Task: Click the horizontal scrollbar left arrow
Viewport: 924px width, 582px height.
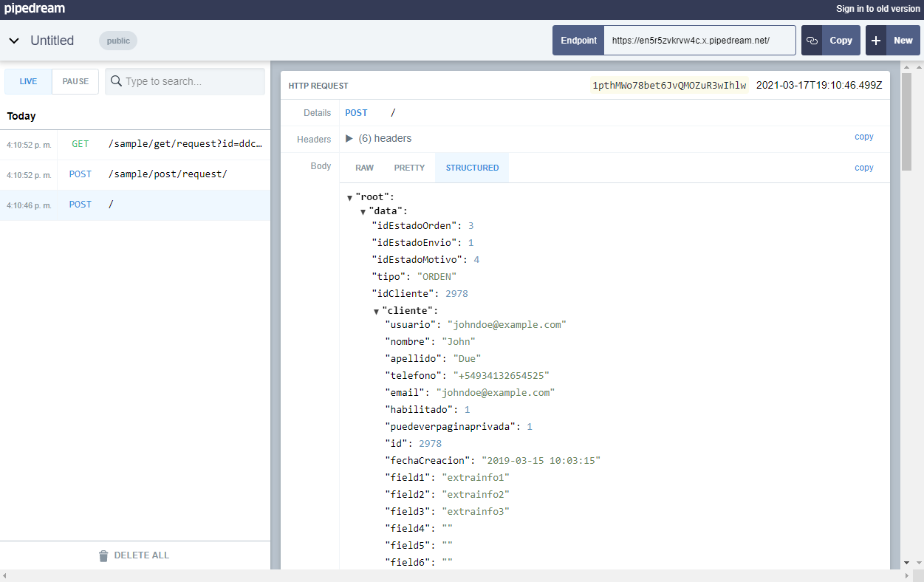Action: tap(6, 575)
